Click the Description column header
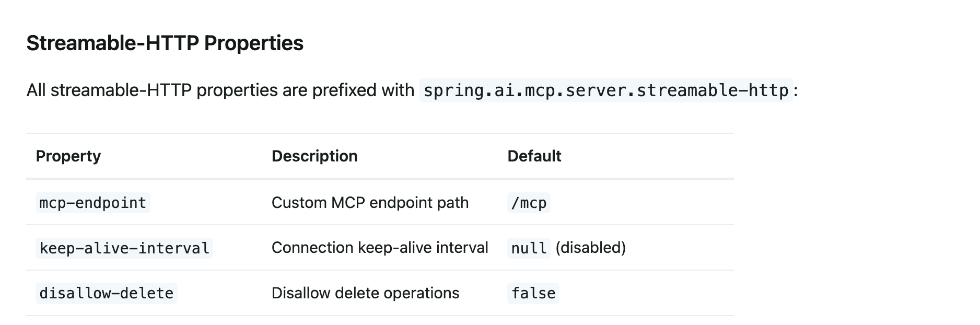 tap(314, 156)
